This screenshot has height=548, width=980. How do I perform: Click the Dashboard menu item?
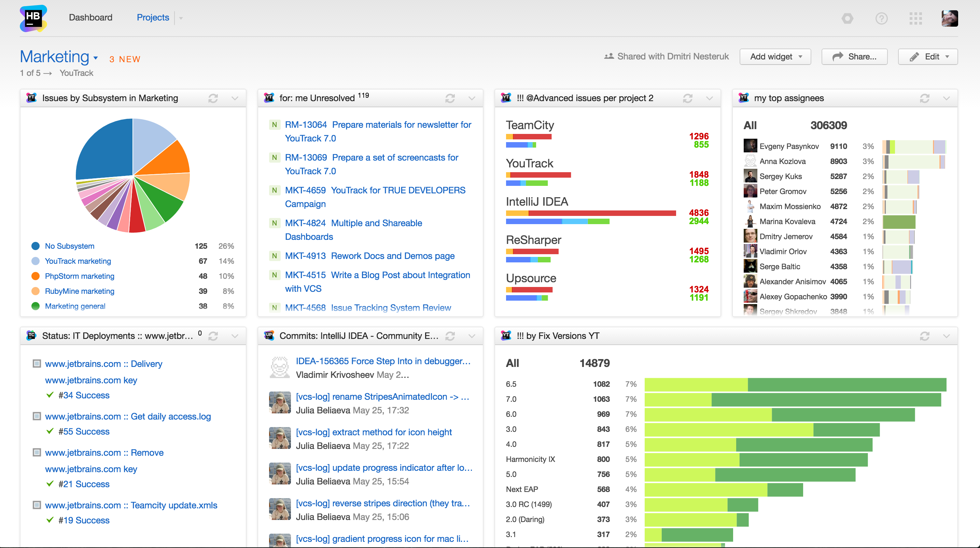click(x=91, y=17)
